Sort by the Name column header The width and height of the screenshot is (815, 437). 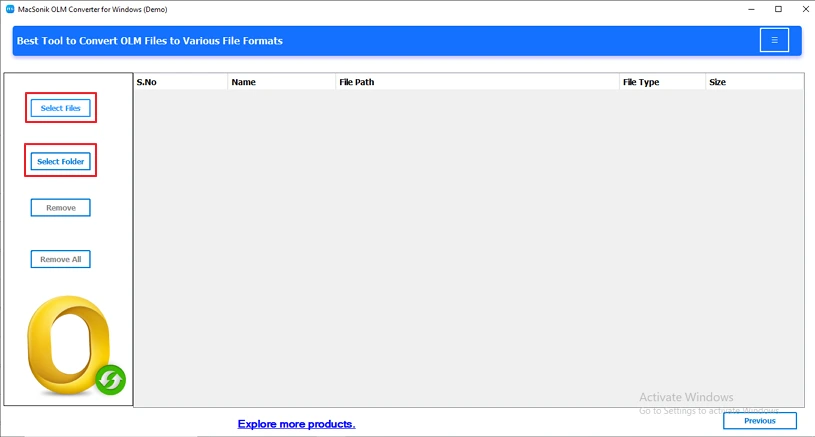[x=281, y=82]
